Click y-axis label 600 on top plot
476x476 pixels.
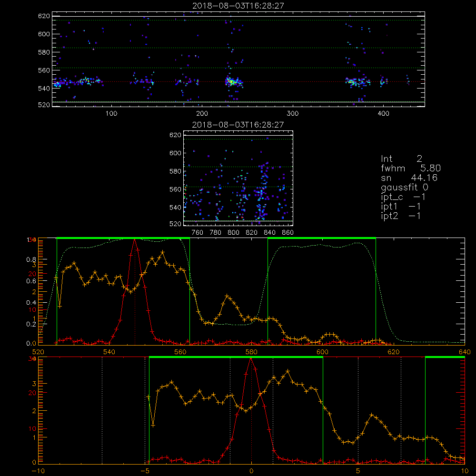tap(44, 34)
